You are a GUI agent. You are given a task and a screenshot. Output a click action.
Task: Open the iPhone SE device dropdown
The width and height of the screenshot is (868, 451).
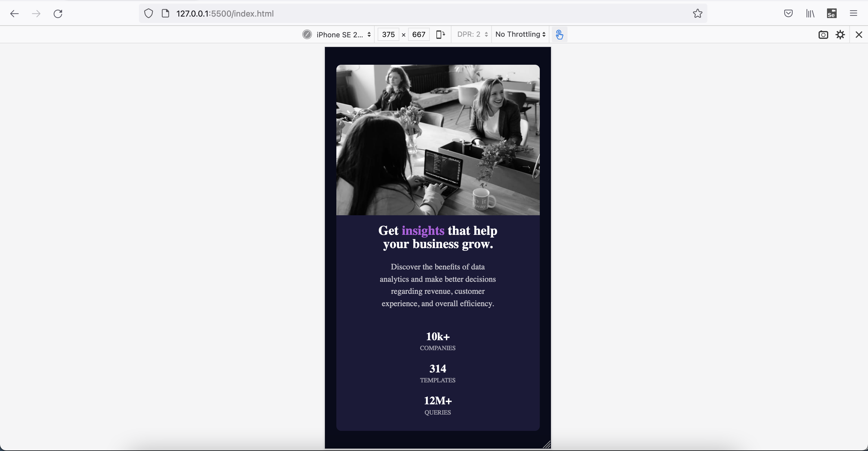(x=338, y=34)
